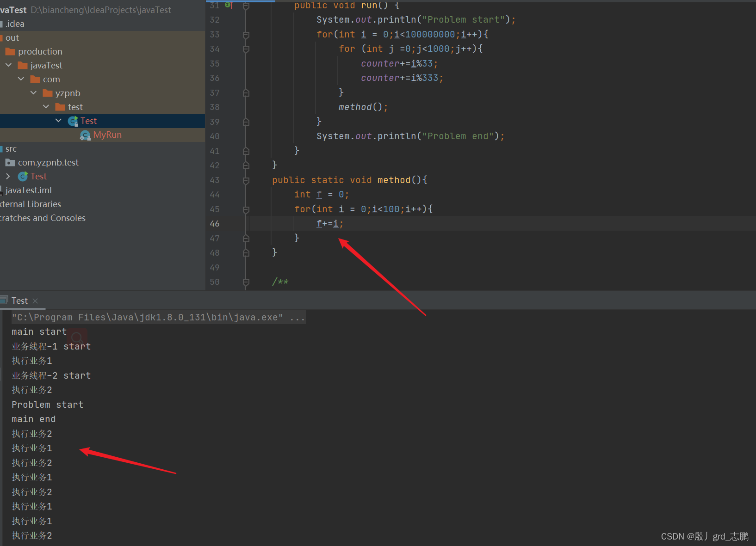The width and height of the screenshot is (756, 546).
Task: Click the gutter at line number 46
Action: click(215, 224)
